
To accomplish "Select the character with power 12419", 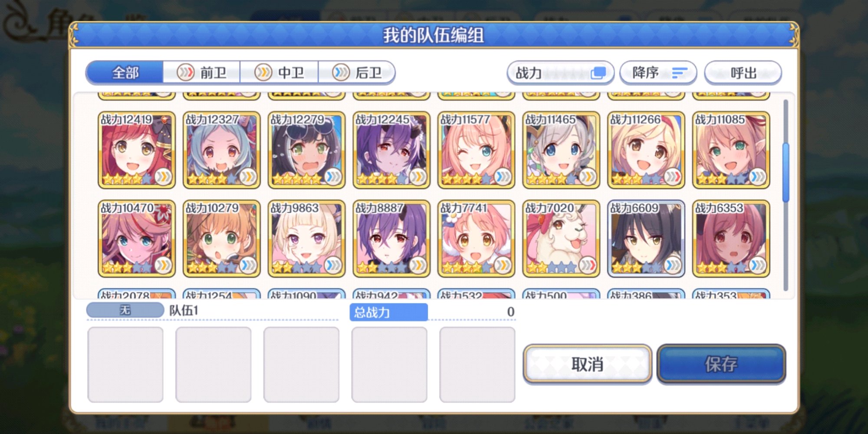I will point(137,150).
